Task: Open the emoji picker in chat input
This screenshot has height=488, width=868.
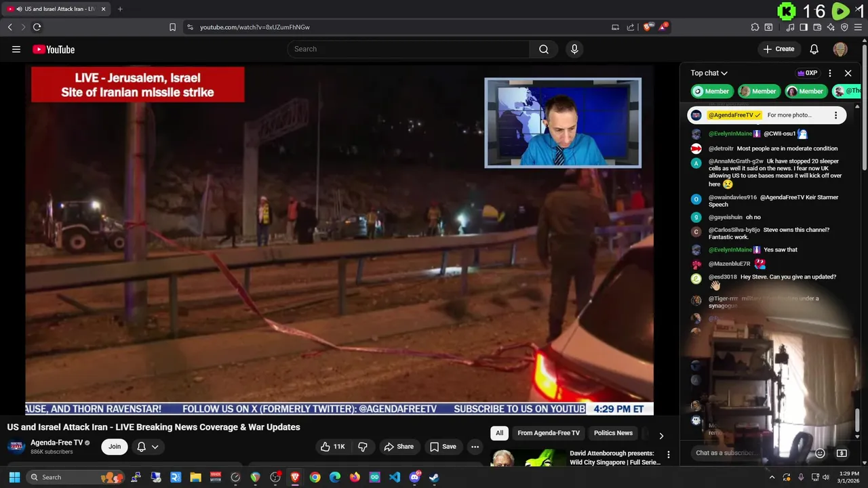Action: tap(820, 453)
